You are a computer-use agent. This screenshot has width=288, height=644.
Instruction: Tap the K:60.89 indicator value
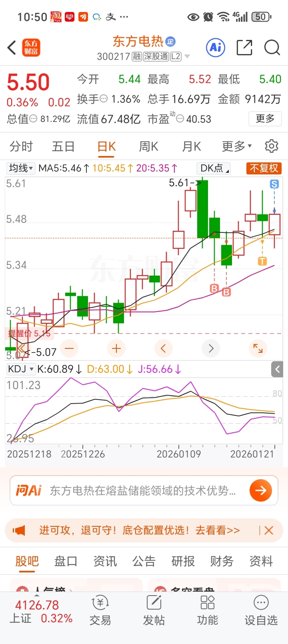(x=60, y=369)
